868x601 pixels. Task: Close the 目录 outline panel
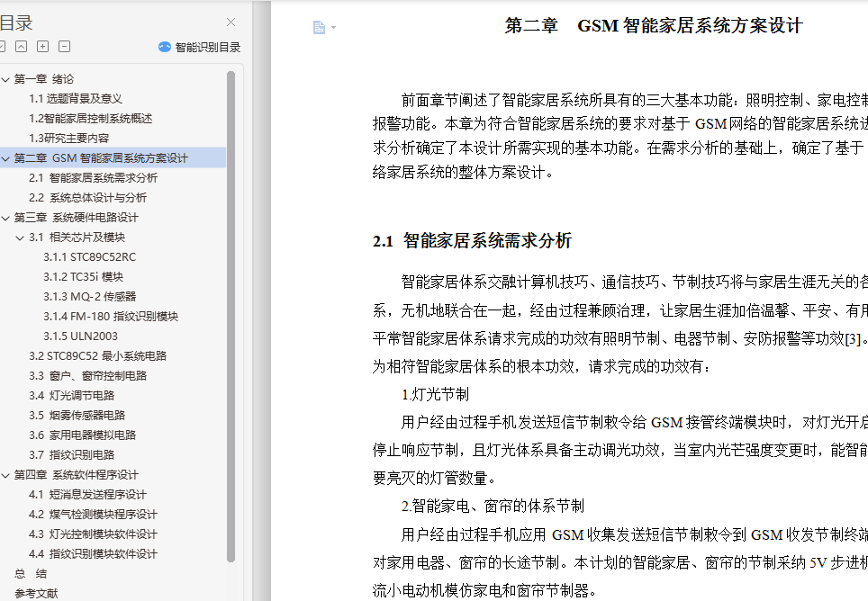[231, 22]
